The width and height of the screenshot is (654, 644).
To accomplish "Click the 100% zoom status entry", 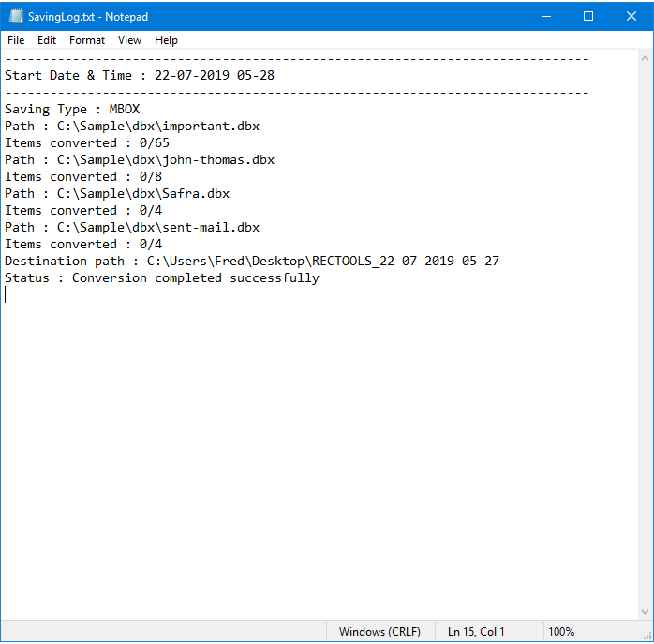I will click(561, 632).
